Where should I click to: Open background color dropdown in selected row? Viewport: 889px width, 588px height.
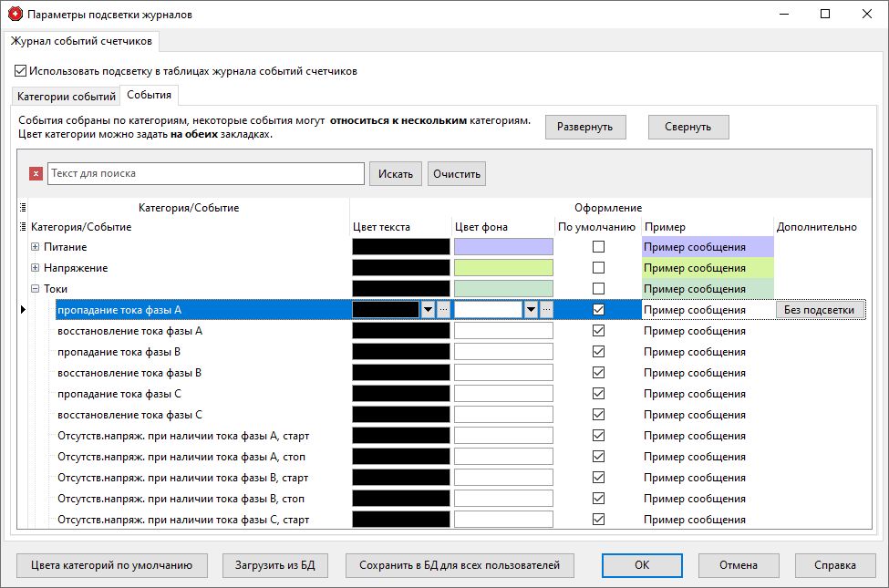531,310
